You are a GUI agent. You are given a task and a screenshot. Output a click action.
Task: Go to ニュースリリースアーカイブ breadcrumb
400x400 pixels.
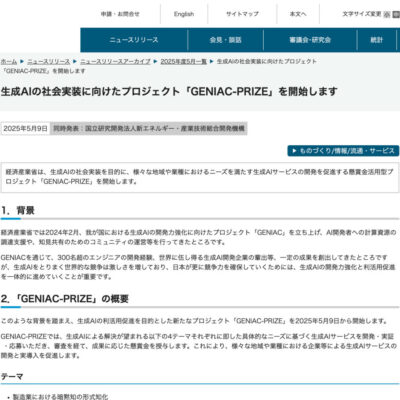[x=115, y=62]
